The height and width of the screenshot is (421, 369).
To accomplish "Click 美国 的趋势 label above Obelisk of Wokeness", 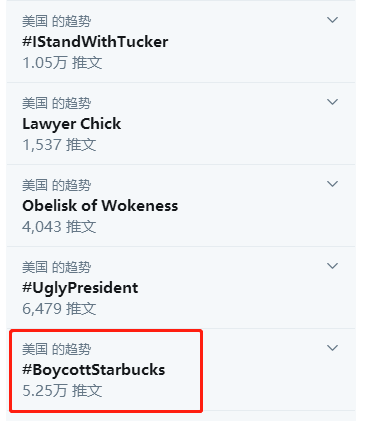I will pos(56,185).
